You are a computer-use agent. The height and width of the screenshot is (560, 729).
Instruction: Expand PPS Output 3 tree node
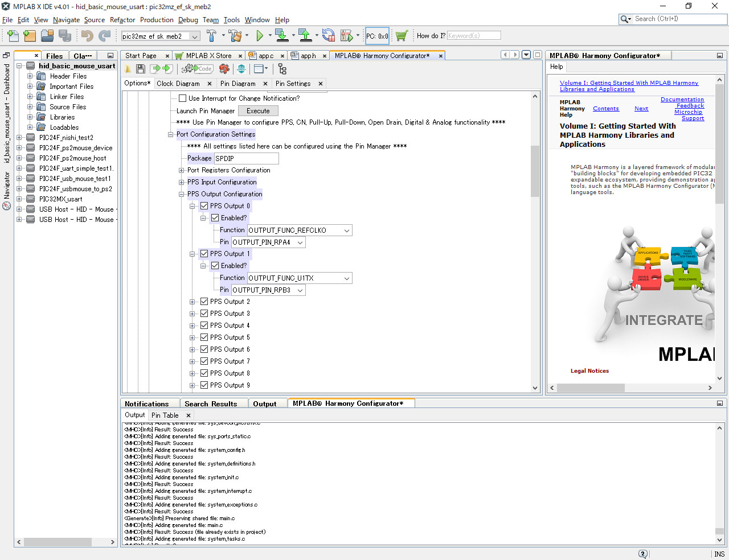pyautogui.click(x=193, y=314)
